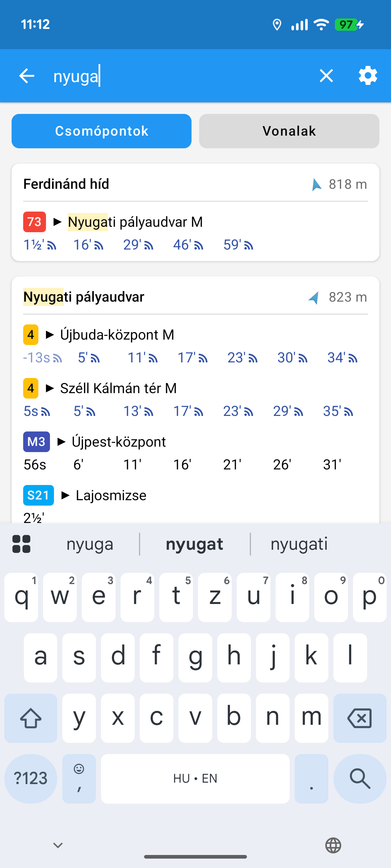Switch to the ?123 symbols keyboard
391x868 pixels.
click(31, 778)
